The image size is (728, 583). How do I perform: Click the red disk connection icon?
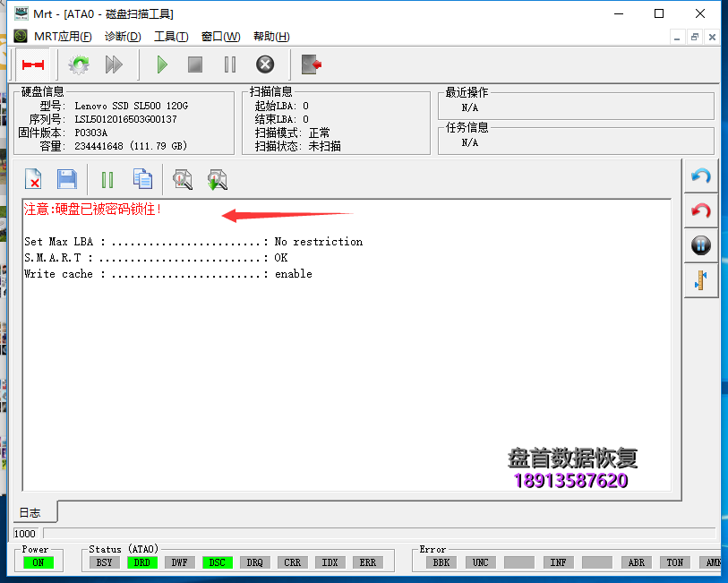coord(33,64)
